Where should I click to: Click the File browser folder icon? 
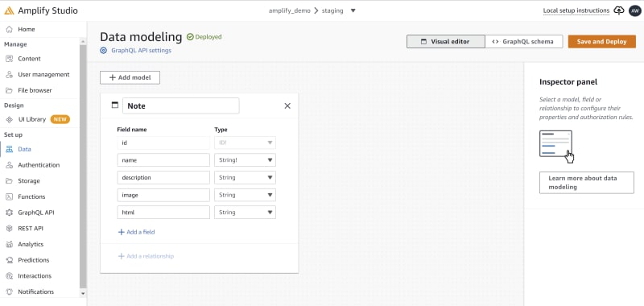pos(10,90)
